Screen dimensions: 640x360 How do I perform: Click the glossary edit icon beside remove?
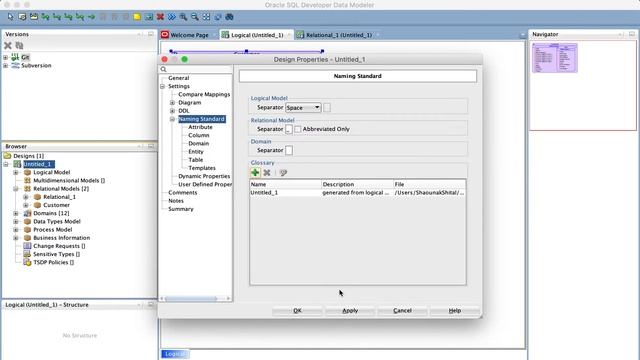[283, 173]
